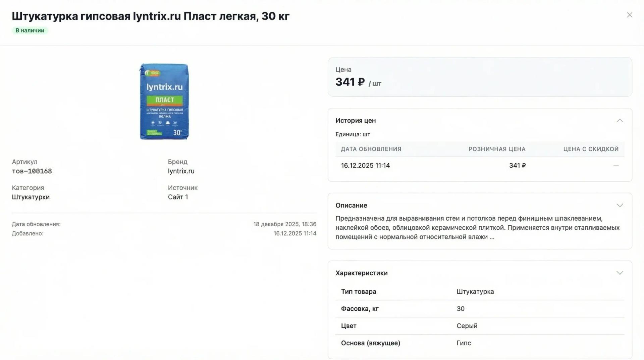Collapse the История цен section

620,121
